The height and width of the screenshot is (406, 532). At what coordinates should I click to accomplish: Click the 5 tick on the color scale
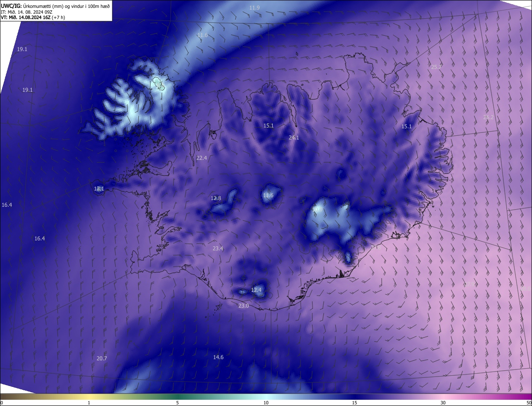tap(177, 403)
